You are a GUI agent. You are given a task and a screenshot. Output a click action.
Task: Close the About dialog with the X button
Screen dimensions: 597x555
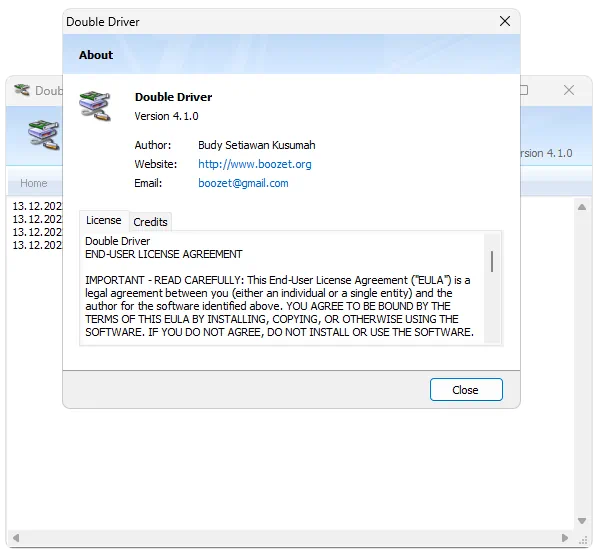(505, 21)
